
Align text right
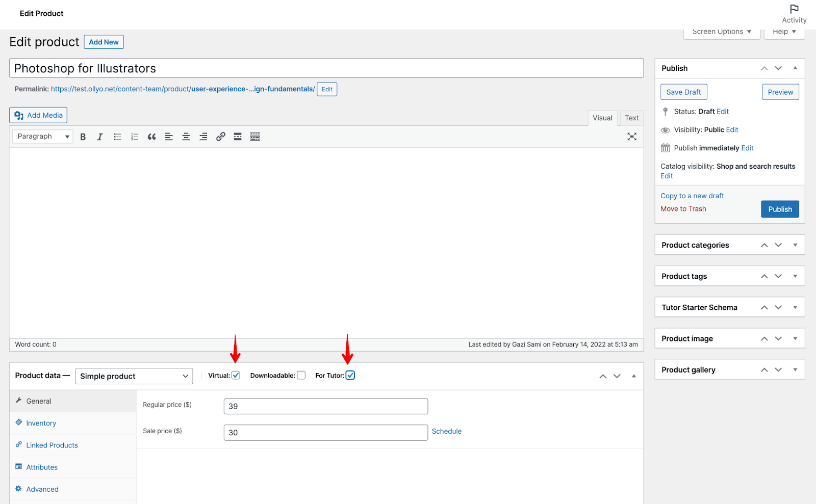[203, 137]
